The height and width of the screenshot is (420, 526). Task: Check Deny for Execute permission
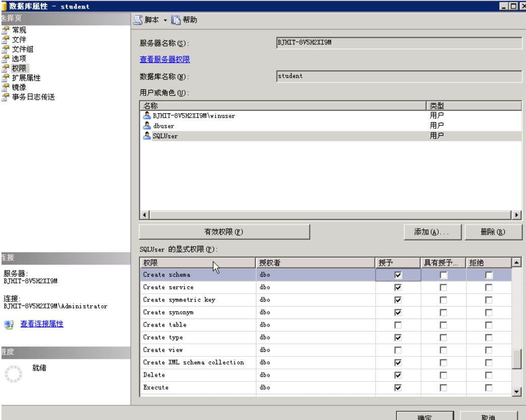click(489, 388)
